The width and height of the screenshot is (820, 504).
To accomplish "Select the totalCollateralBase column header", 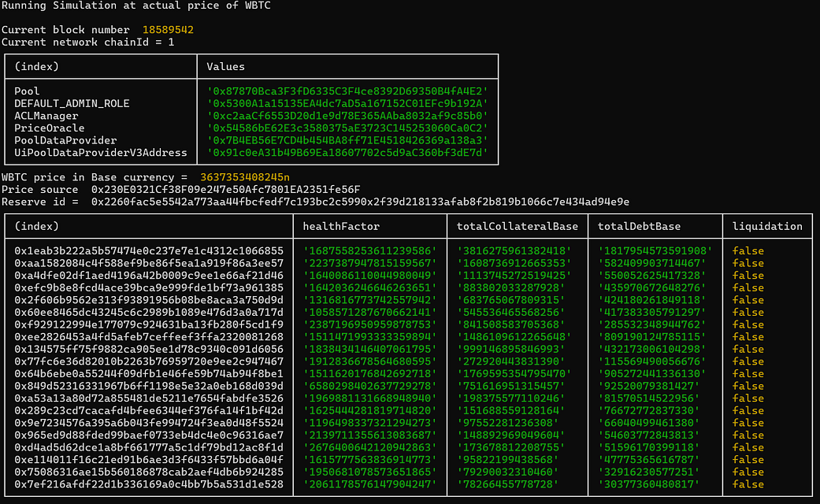I will click(517, 226).
